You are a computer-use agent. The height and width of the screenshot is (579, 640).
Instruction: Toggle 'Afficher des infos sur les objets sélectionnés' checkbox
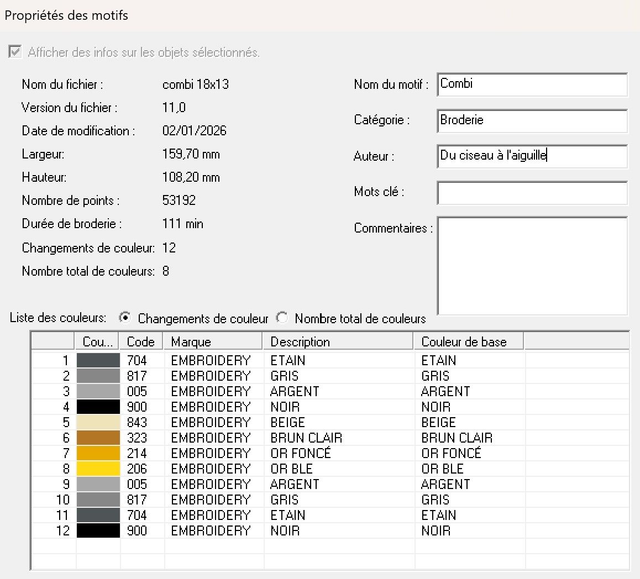point(13,52)
